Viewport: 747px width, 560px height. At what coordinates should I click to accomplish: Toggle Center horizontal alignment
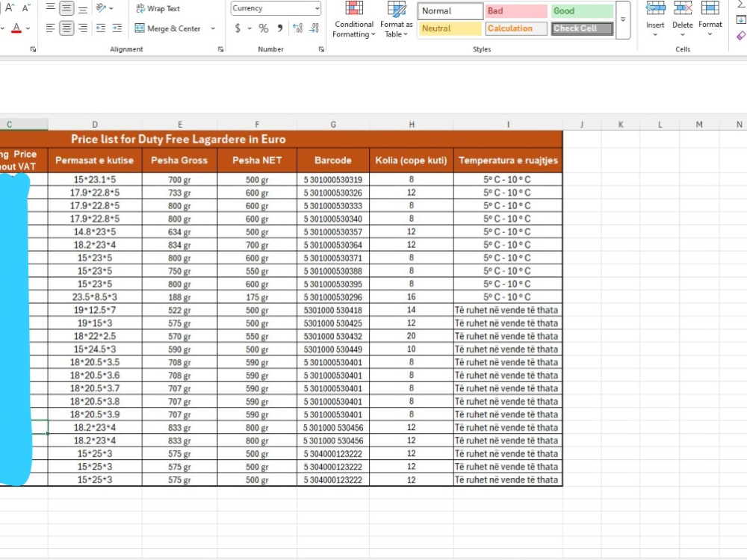66,28
